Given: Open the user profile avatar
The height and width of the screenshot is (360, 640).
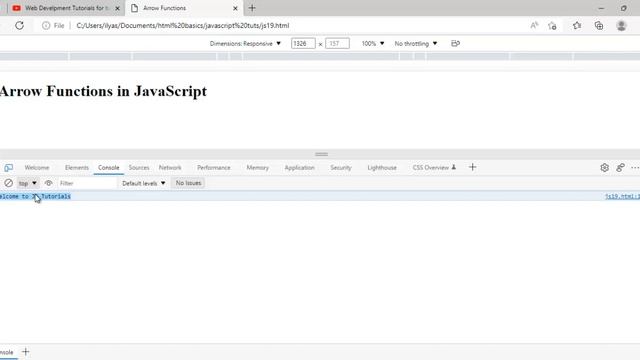Looking at the screenshot, I should 621,25.
